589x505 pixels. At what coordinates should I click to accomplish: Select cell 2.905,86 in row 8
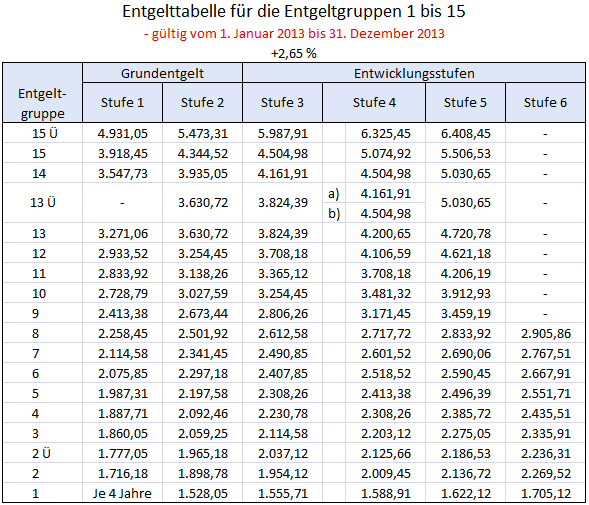(545, 333)
